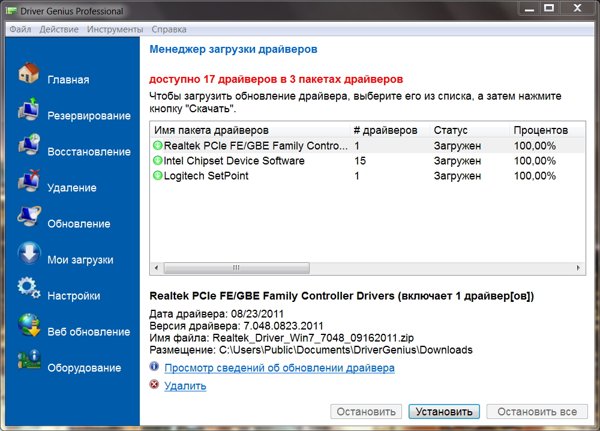Click the Удаление uninstall icon

tap(29, 181)
